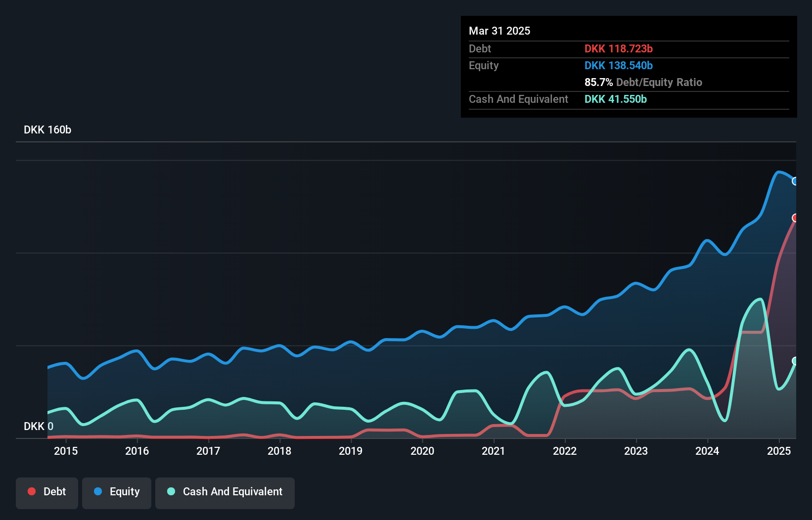This screenshot has width=812, height=520.
Task: Click the DKK 160b axis label
Action: point(47,130)
